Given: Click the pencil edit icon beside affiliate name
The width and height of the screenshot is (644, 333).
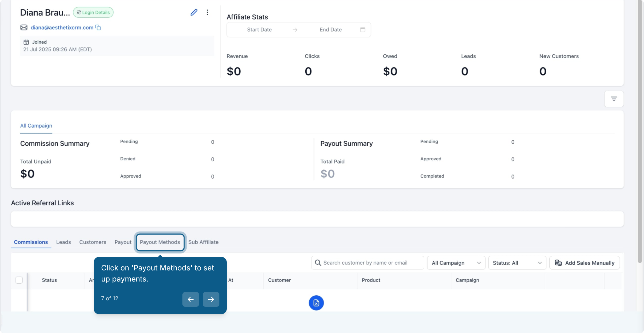Looking at the screenshot, I should click(x=194, y=12).
